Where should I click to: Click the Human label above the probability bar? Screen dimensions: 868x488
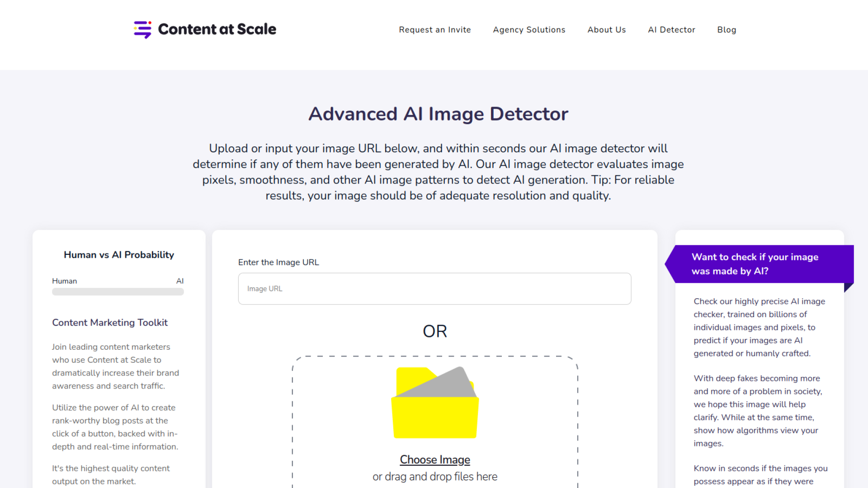(65, 281)
